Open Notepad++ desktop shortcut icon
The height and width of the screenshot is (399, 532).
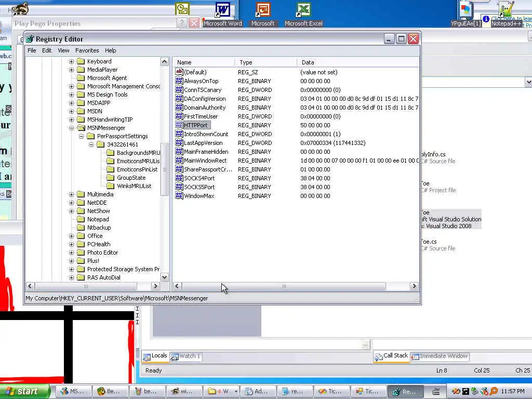click(506, 9)
